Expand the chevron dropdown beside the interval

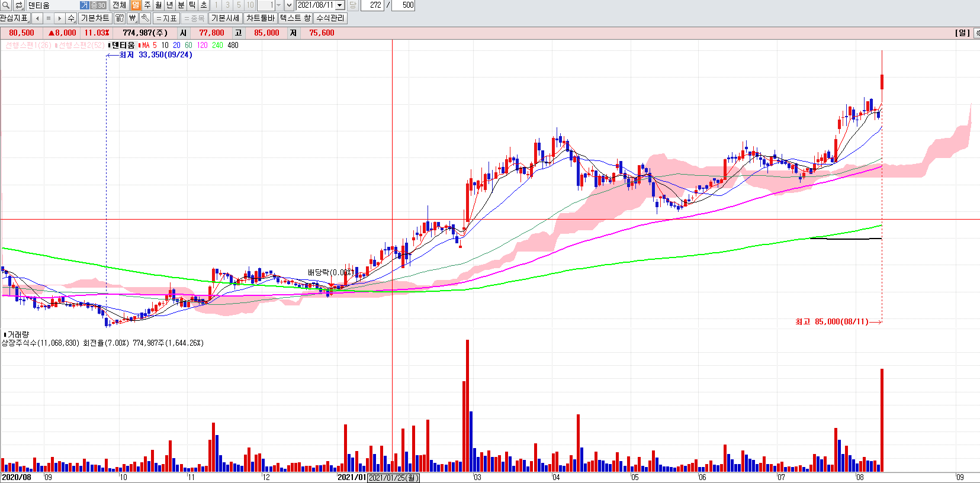[289, 5]
